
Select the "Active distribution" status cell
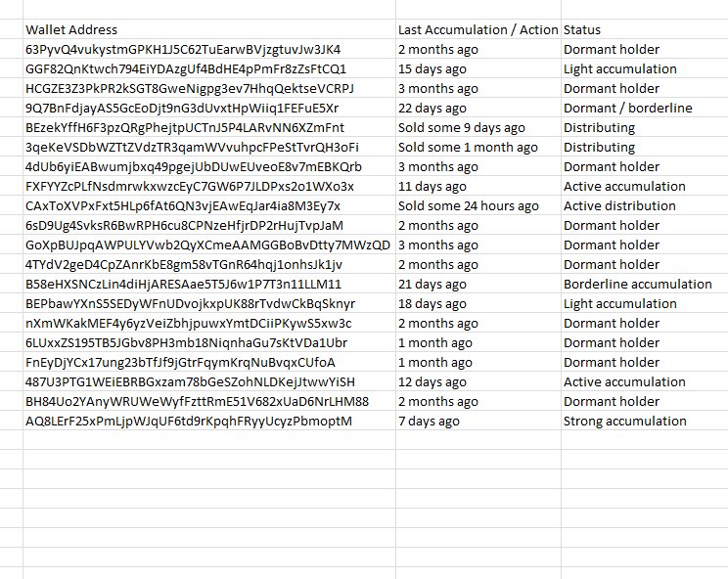[619, 206]
